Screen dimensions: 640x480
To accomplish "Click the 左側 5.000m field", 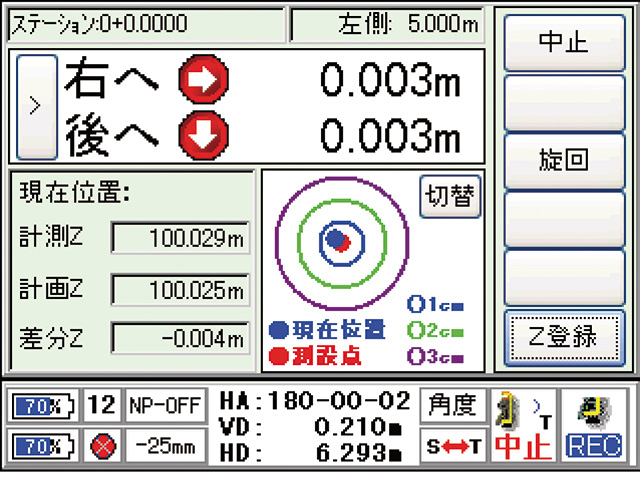I will click(387, 24).
